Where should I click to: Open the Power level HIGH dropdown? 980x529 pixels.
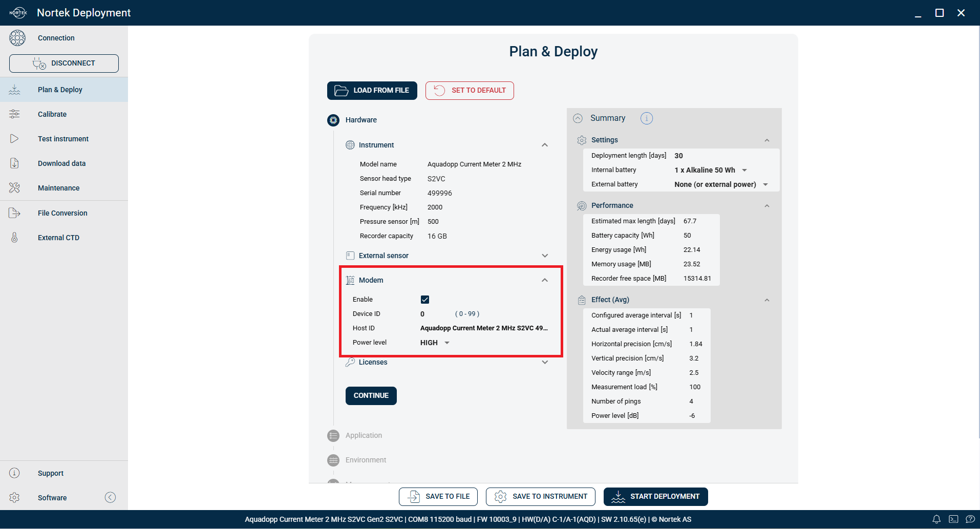435,343
